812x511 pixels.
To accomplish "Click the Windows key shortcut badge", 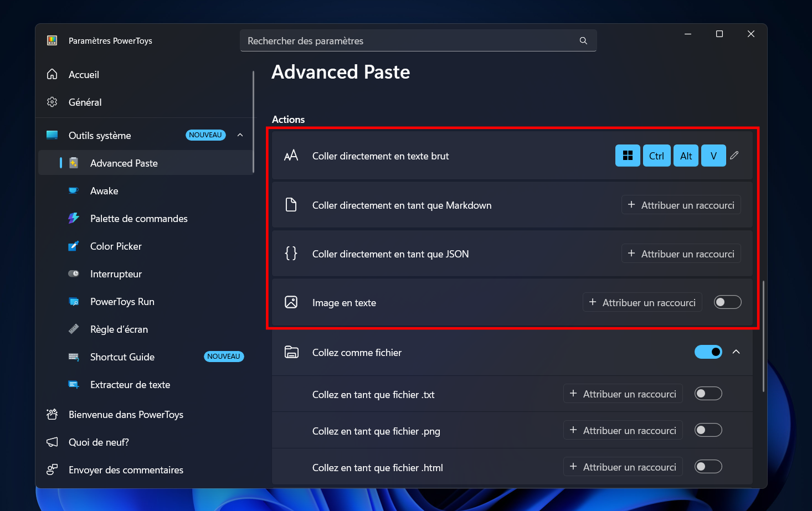I will [x=628, y=156].
